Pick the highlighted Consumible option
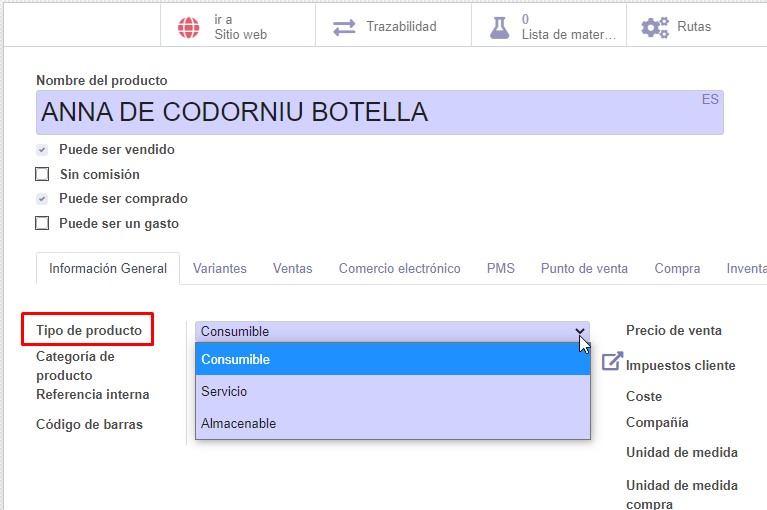 (x=393, y=359)
